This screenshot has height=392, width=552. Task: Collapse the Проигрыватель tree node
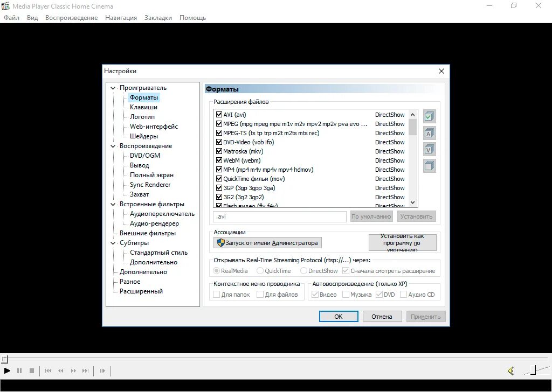113,88
